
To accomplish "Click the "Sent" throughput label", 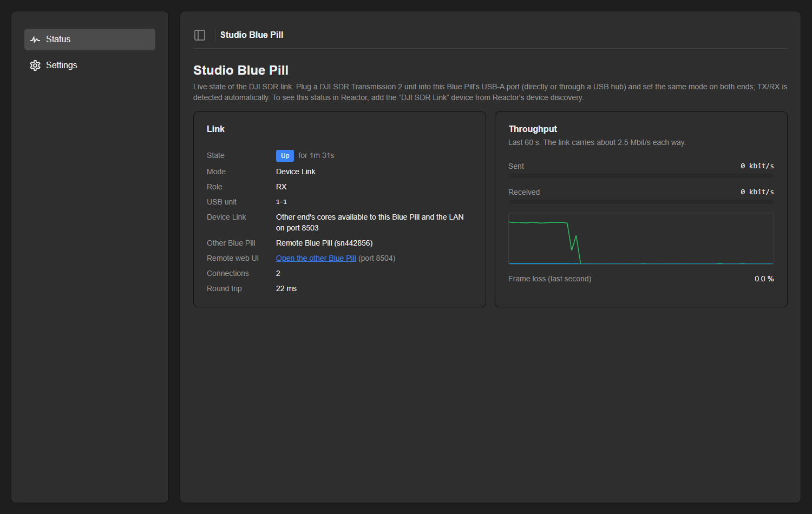I will pyautogui.click(x=516, y=166).
